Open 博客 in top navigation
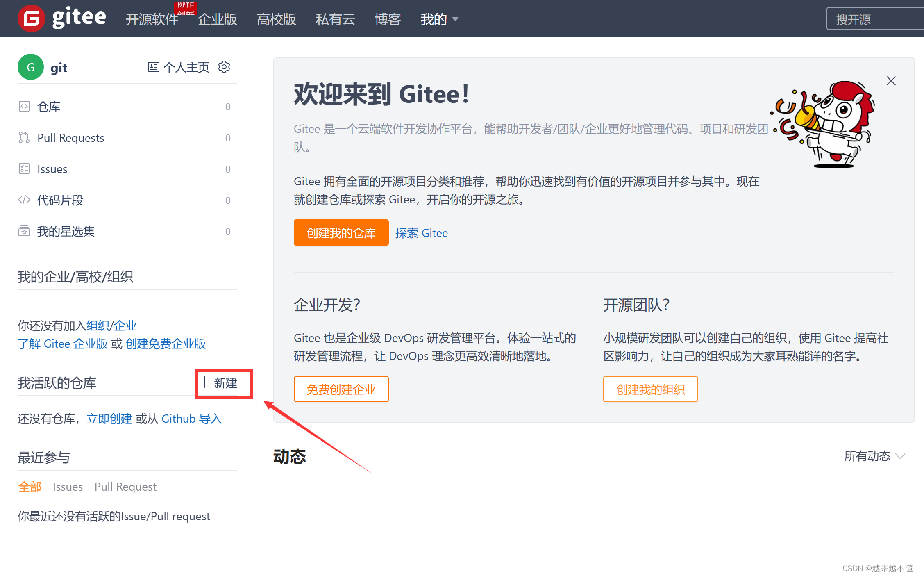The image size is (924, 576). click(388, 19)
